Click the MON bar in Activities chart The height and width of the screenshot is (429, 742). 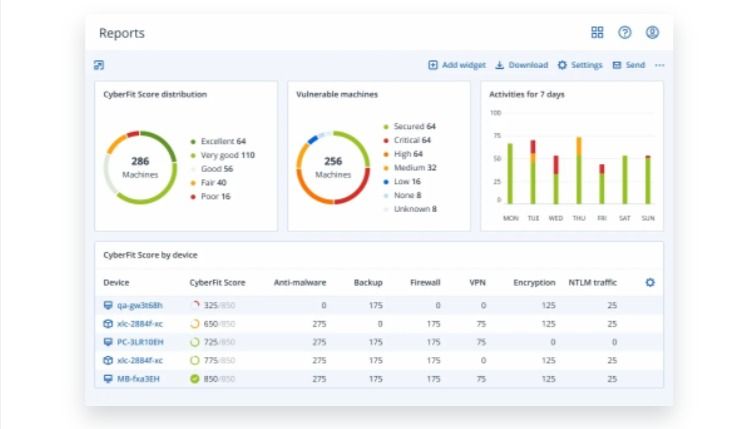click(x=510, y=174)
